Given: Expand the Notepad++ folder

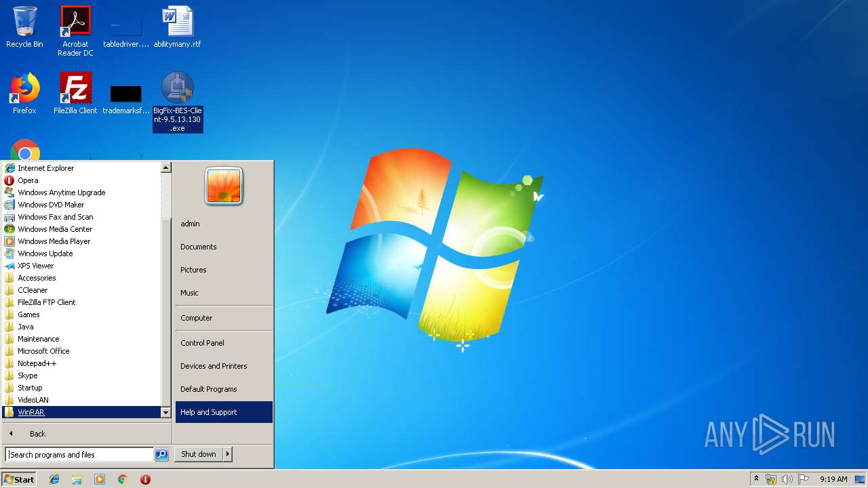Looking at the screenshot, I should click(81, 363).
